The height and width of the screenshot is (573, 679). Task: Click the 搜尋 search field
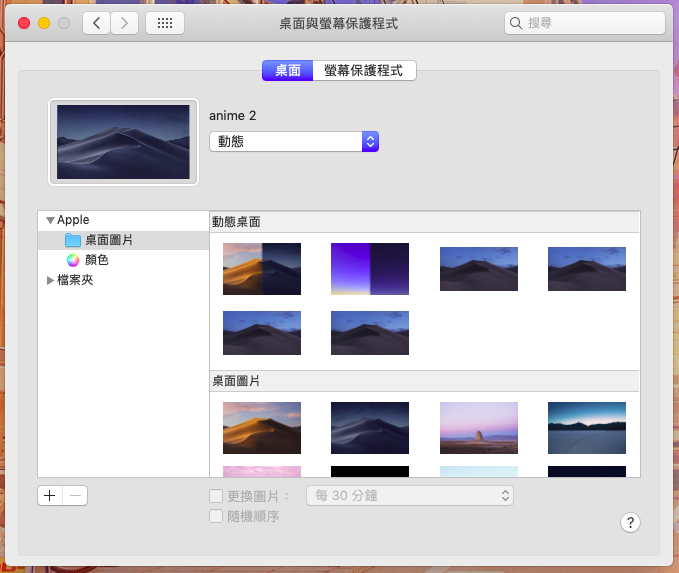tap(585, 22)
